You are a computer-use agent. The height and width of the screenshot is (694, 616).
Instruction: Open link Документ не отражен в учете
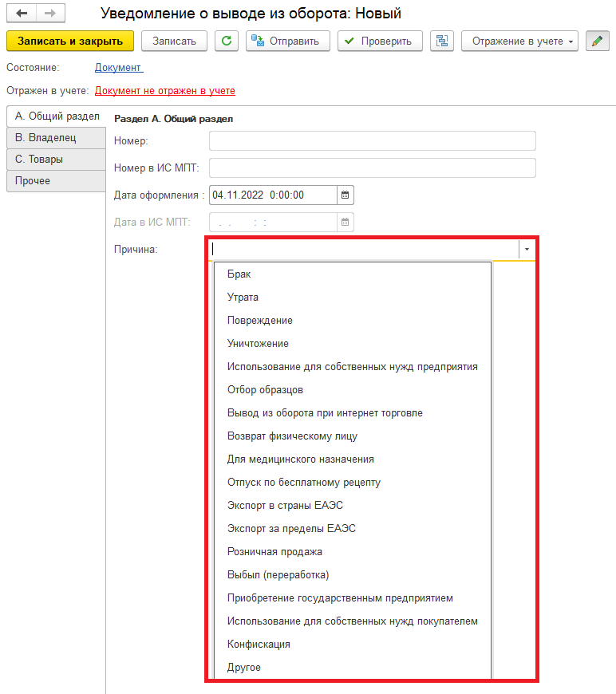(164, 91)
